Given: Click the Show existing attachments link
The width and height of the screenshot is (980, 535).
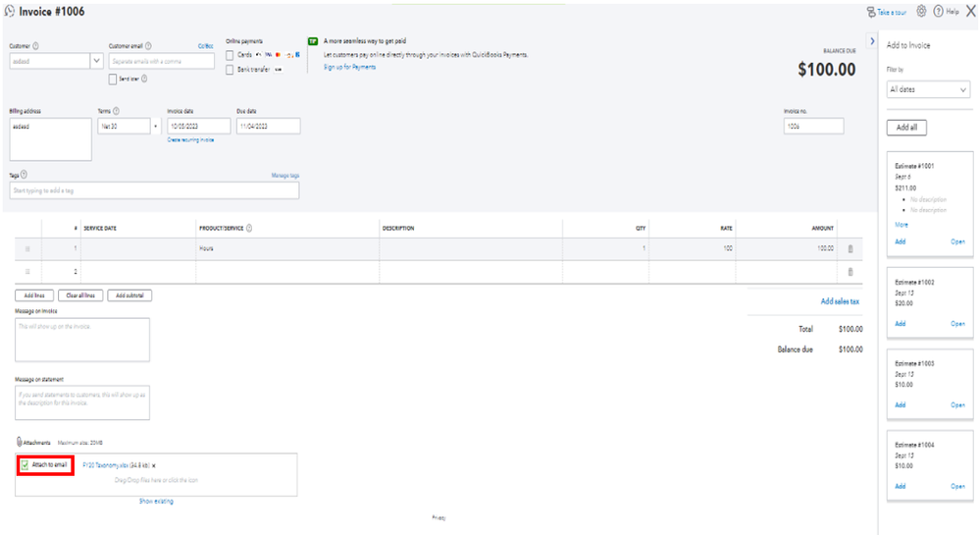Looking at the screenshot, I should tap(156, 502).
